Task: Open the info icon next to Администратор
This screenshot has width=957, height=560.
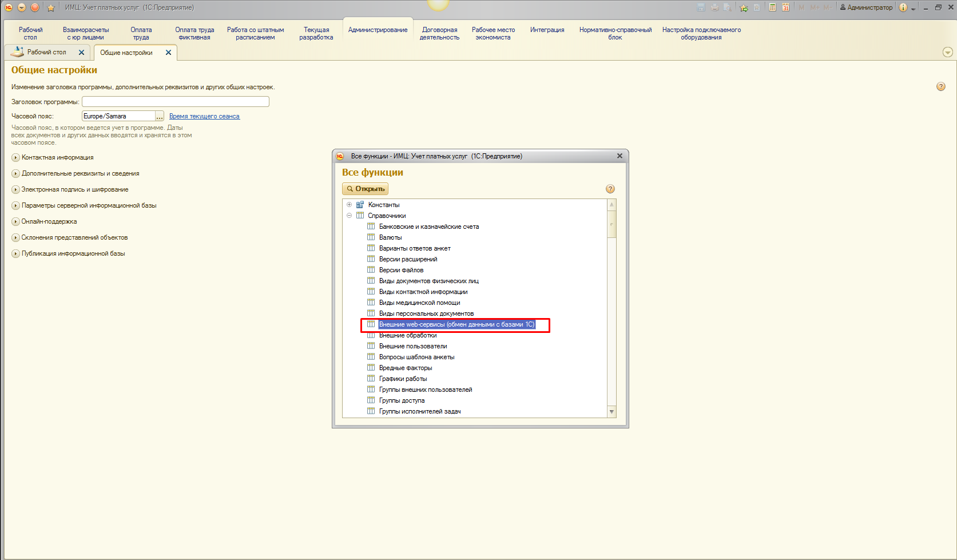Action: (x=903, y=7)
